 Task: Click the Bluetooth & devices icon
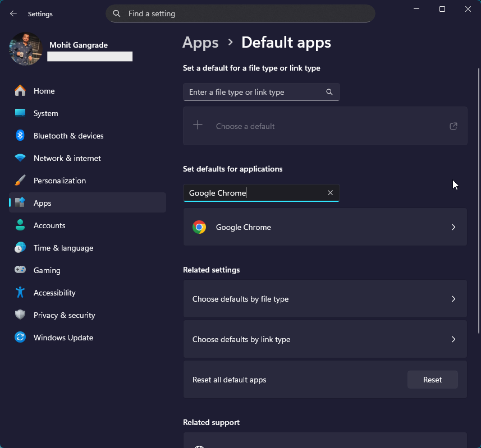(x=20, y=136)
